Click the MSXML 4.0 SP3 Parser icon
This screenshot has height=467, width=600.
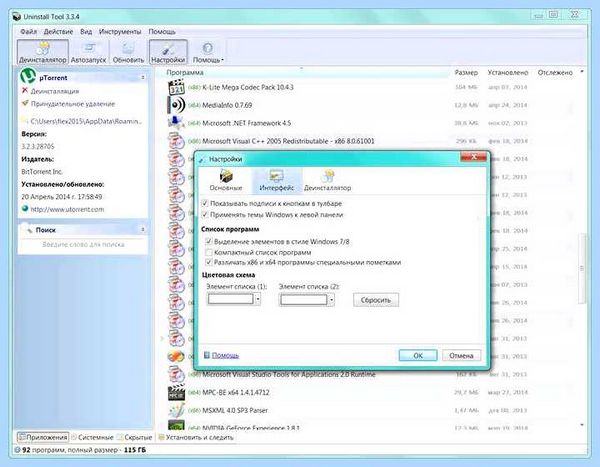pos(176,410)
